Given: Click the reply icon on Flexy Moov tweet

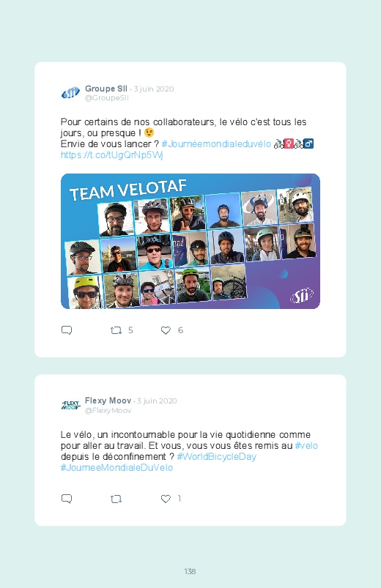Looking at the screenshot, I should click(67, 499).
